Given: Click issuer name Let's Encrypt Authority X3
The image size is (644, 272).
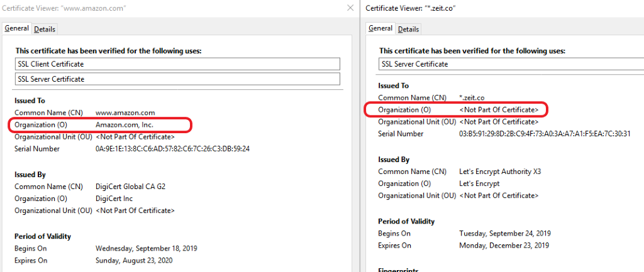Looking at the screenshot, I should point(500,171).
